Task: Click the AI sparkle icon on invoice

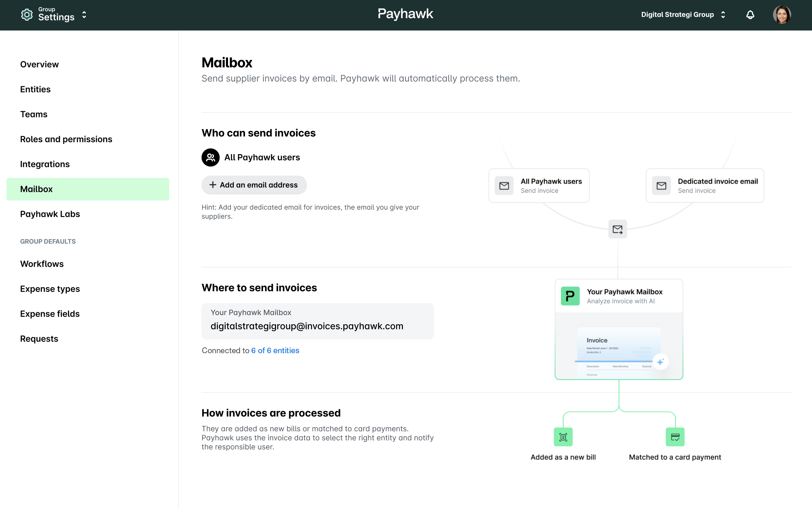Action: [661, 362]
